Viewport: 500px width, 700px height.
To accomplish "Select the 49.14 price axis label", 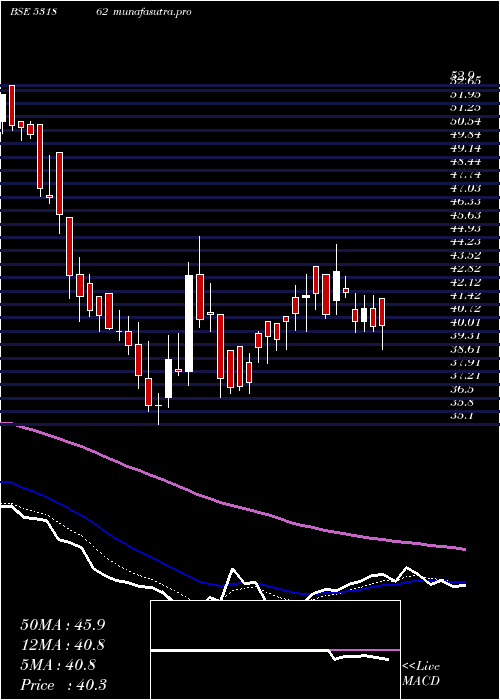I will (x=464, y=148).
